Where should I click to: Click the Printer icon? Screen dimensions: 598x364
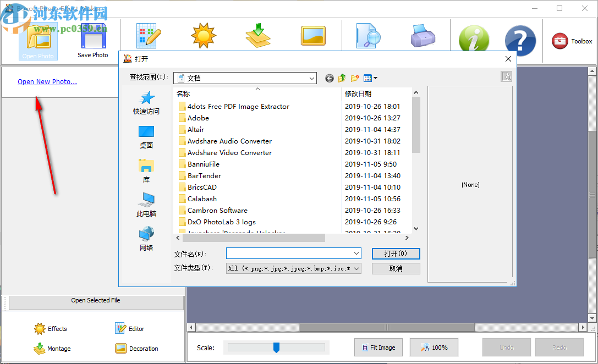tap(422, 35)
